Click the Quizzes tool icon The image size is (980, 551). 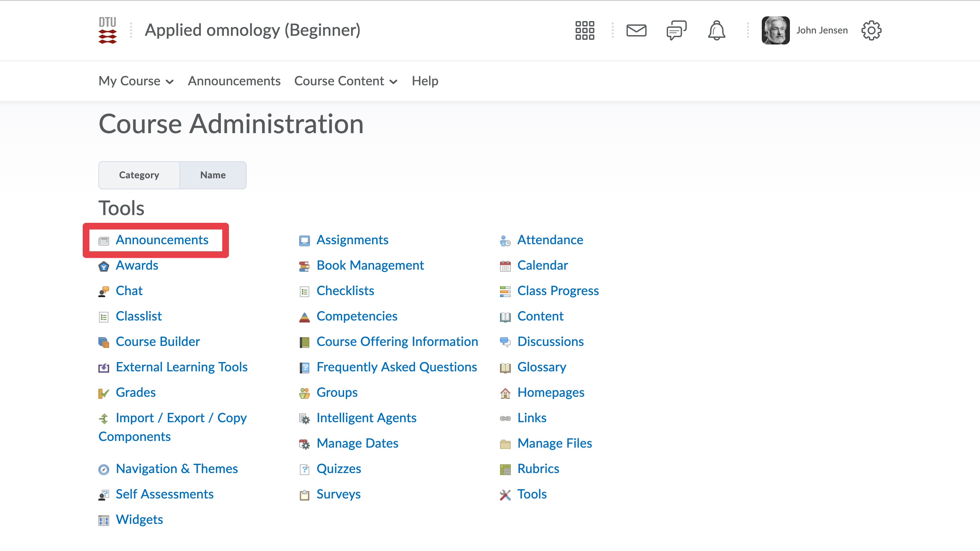(x=304, y=469)
